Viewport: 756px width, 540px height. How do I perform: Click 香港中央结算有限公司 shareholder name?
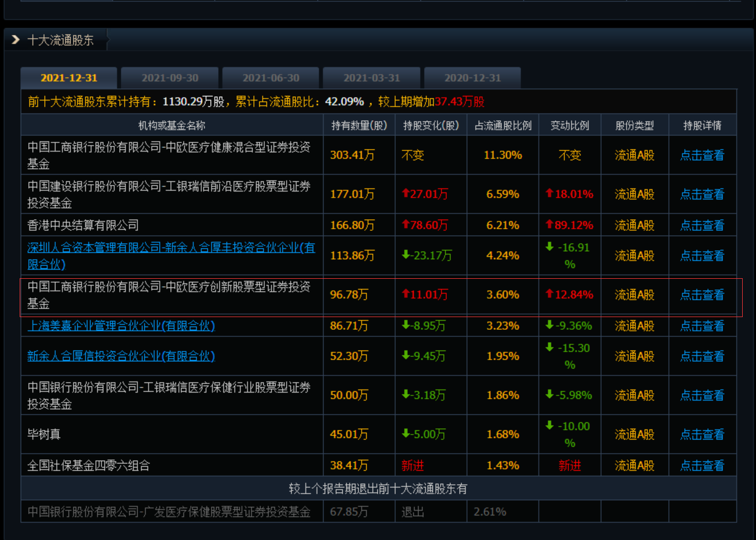tap(83, 225)
